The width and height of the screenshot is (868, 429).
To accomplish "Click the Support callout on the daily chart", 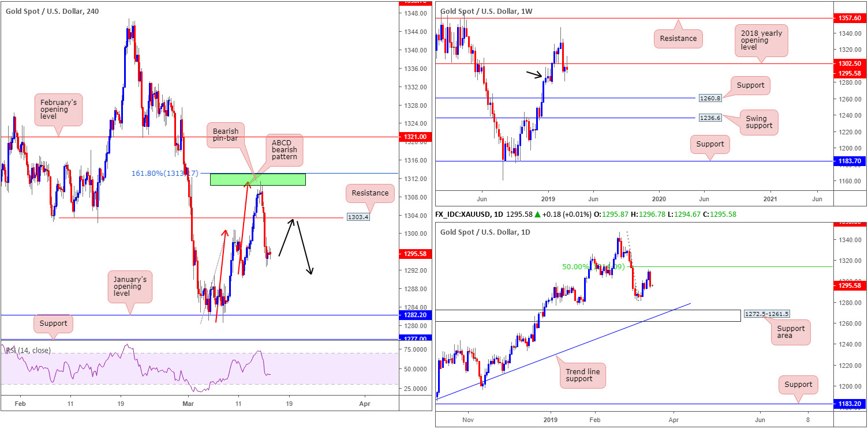I will [x=798, y=385].
